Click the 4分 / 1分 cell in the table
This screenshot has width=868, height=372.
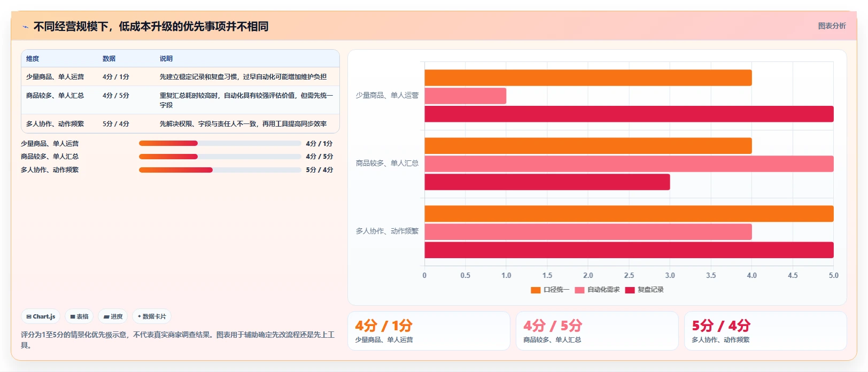[x=116, y=77]
